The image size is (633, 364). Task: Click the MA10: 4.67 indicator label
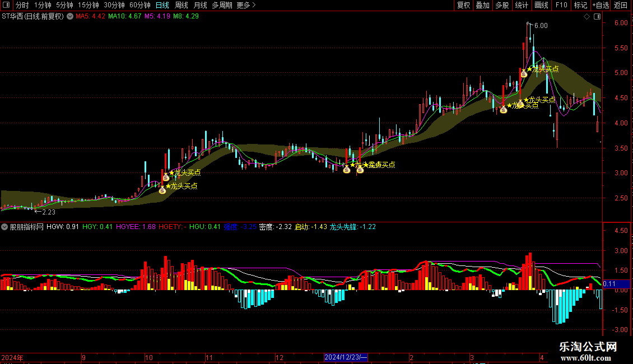[125, 17]
